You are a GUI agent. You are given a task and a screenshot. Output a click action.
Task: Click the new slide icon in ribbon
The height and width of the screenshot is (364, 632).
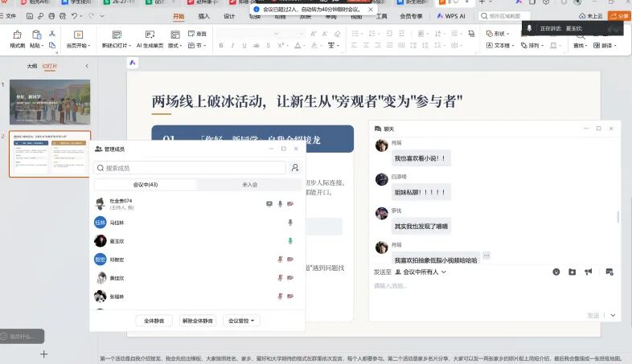[117, 35]
